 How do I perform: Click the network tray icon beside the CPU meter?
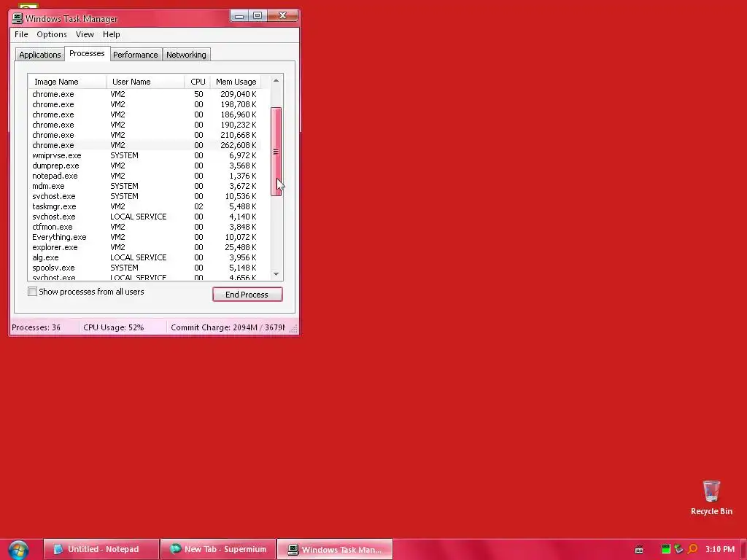click(679, 549)
